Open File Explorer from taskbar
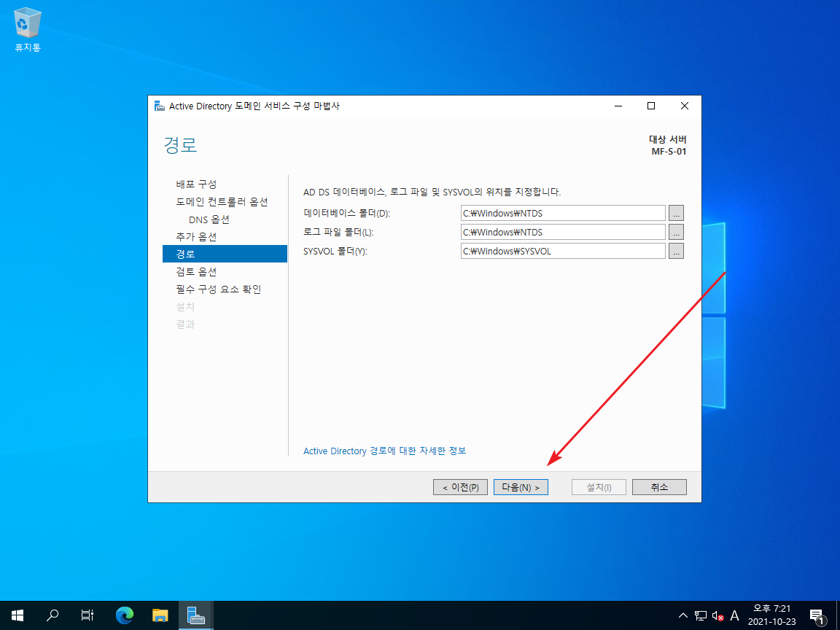This screenshot has height=630, width=840. pyautogui.click(x=160, y=615)
